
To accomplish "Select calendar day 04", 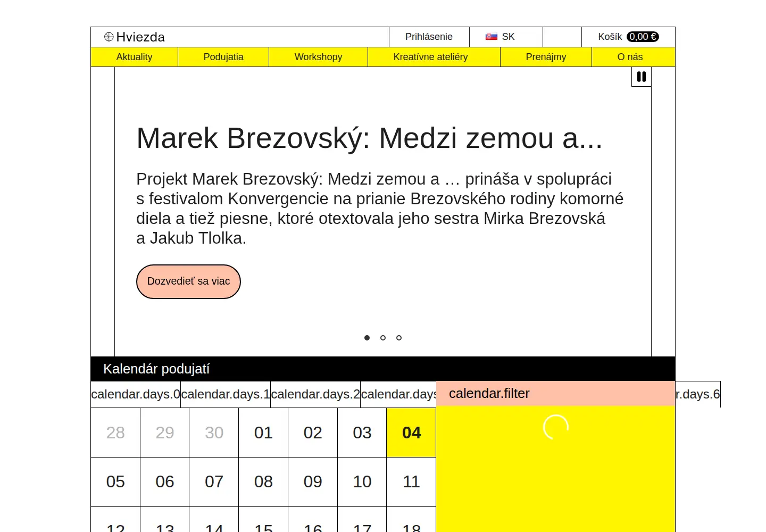I will click(411, 433).
